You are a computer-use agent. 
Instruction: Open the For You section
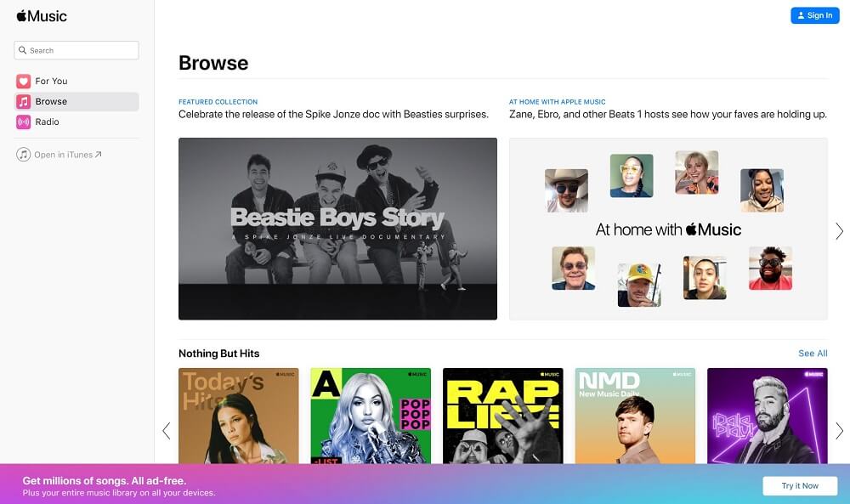pyautogui.click(x=51, y=82)
